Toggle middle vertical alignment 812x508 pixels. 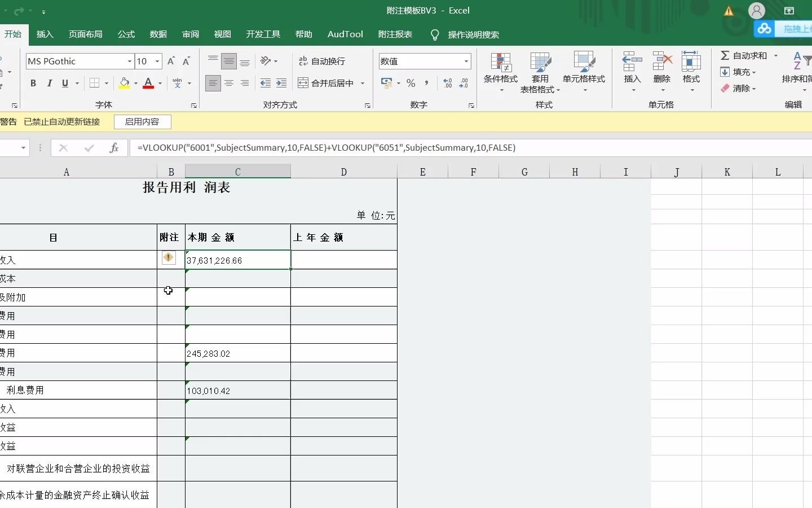click(x=229, y=61)
